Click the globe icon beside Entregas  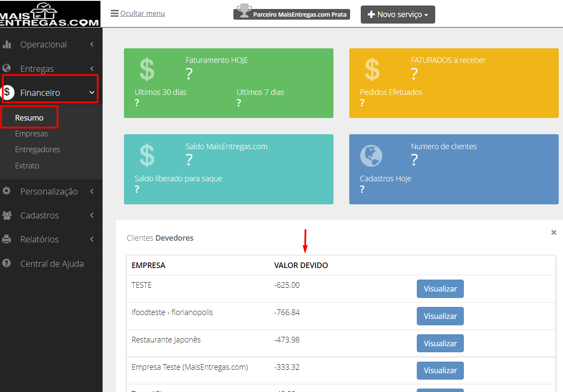point(6,68)
